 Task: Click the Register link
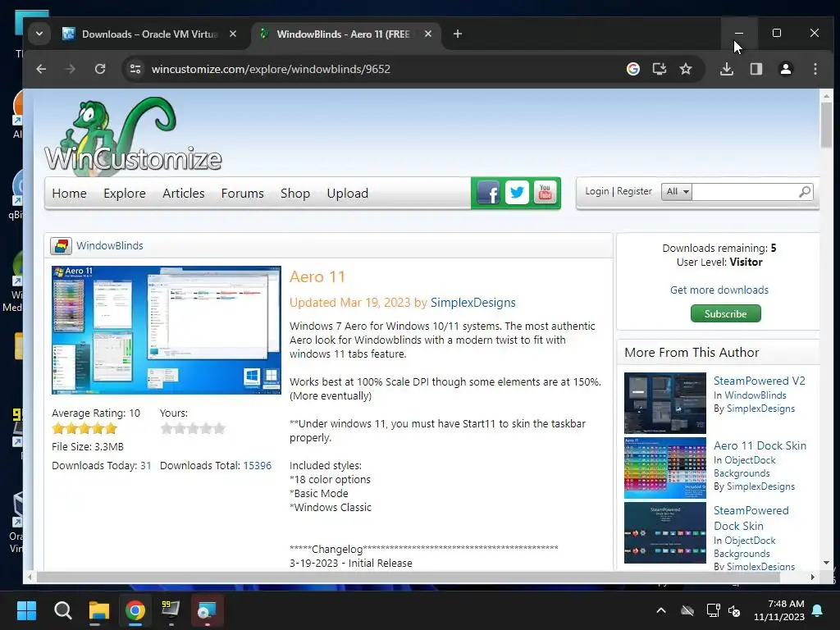(x=634, y=191)
